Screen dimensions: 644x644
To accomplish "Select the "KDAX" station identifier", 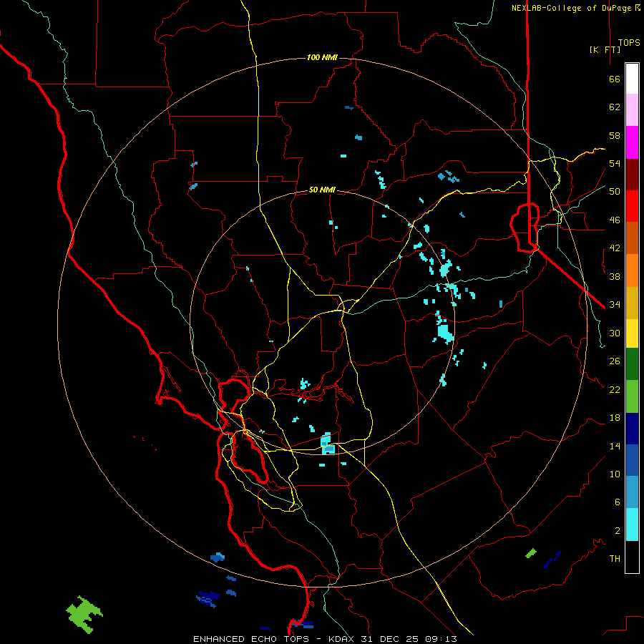I will [341, 639].
